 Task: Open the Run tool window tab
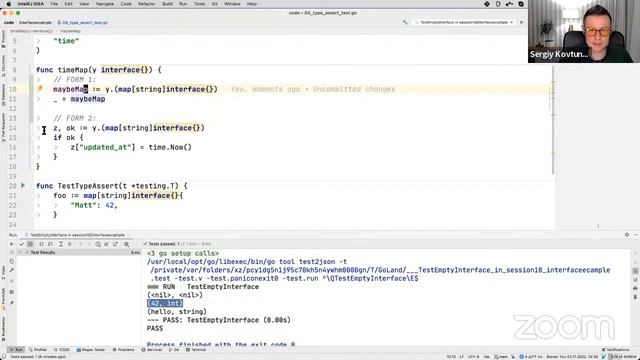(16, 350)
